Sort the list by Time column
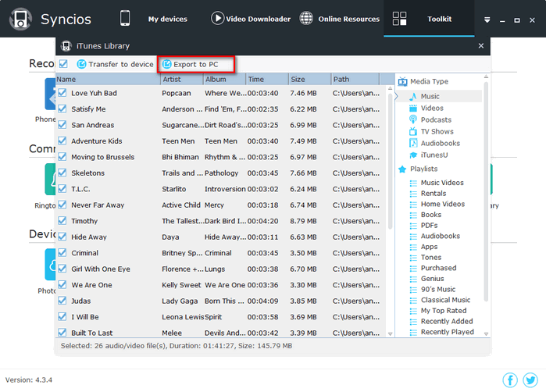The width and height of the screenshot is (546, 392). 267,79
